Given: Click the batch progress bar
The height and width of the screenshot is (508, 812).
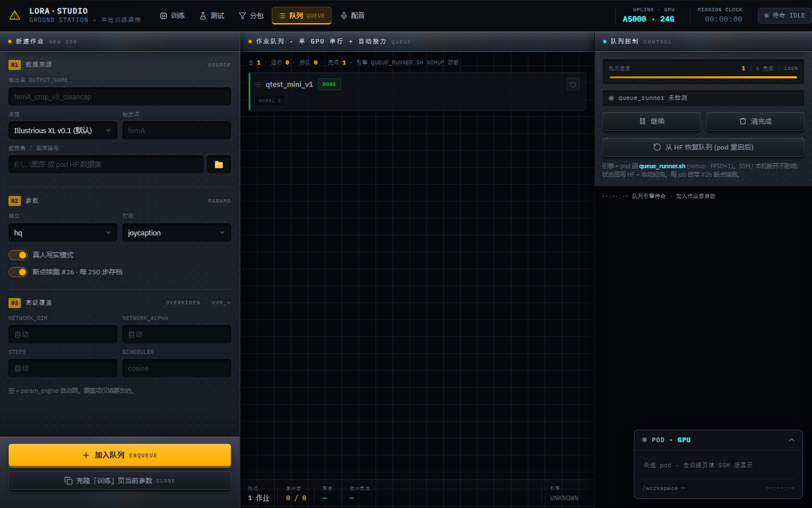Looking at the screenshot, I should coord(703,77).
